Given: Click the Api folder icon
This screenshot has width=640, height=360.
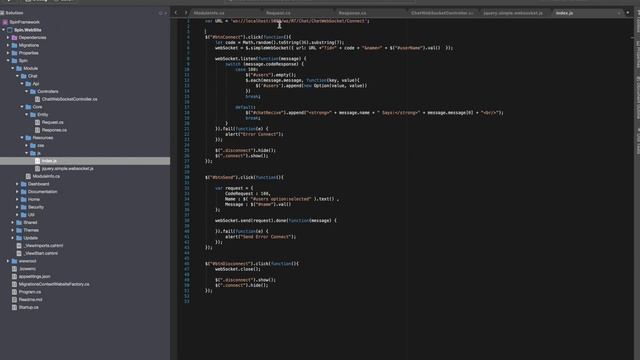Looking at the screenshot, I should pyautogui.click(x=28, y=84).
